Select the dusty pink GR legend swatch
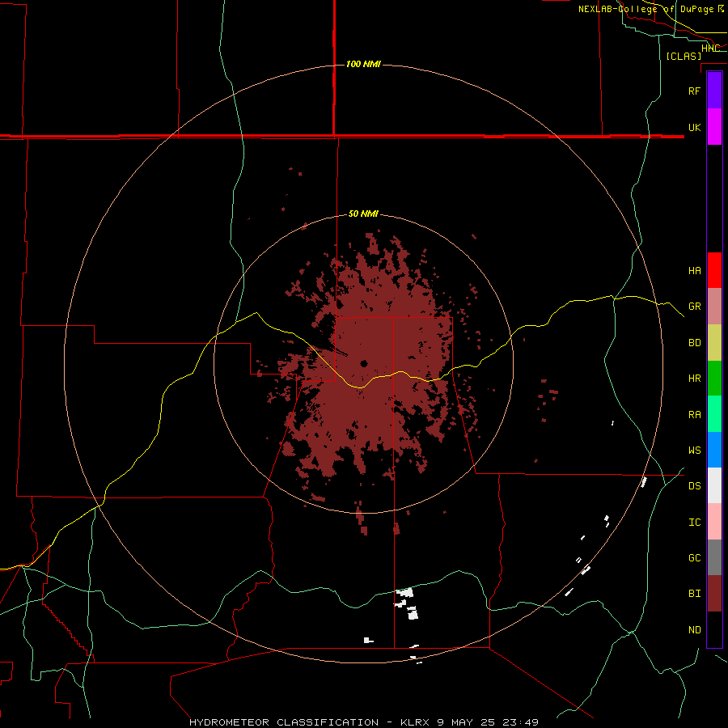The image size is (728, 728). pos(714,307)
